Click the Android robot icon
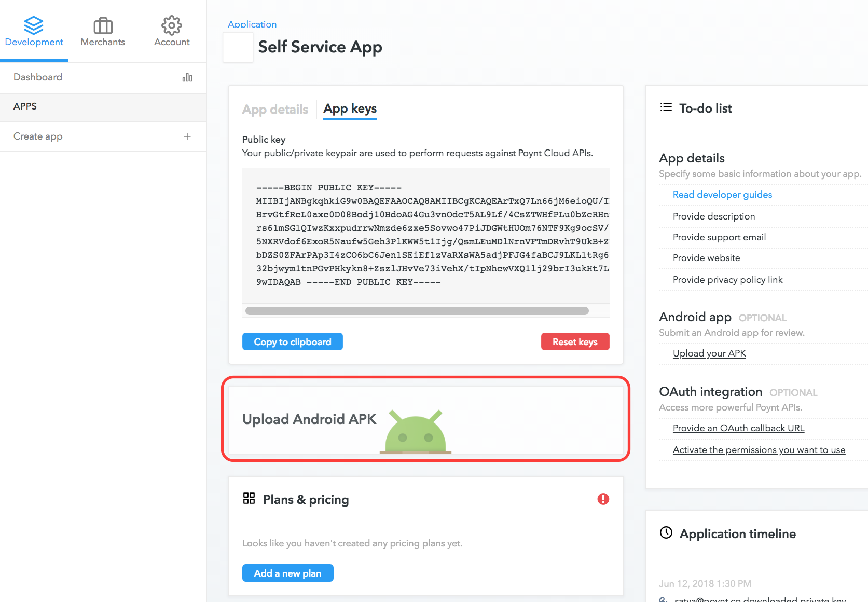Viewport: 868px width, 602px height. [416, 431]
